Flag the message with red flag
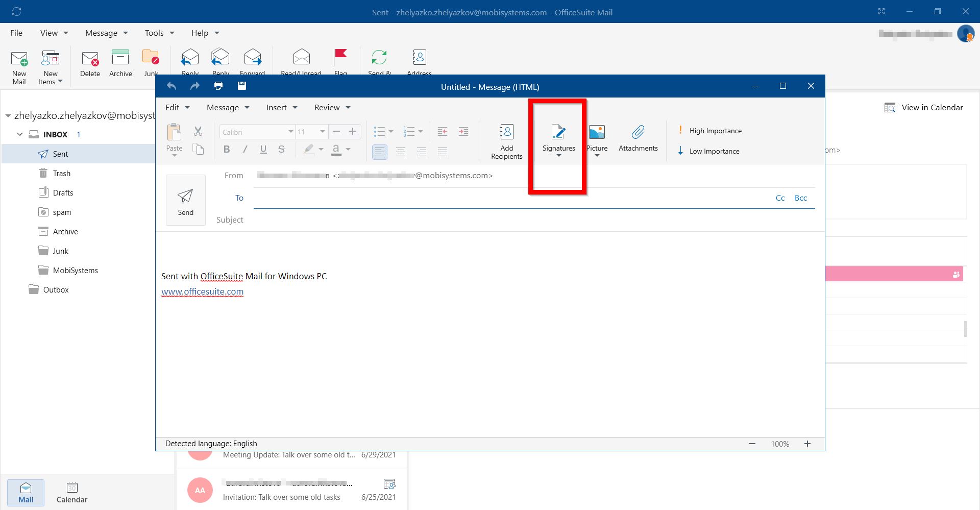The height and width of the screenshot is (510, 980). 340,57
